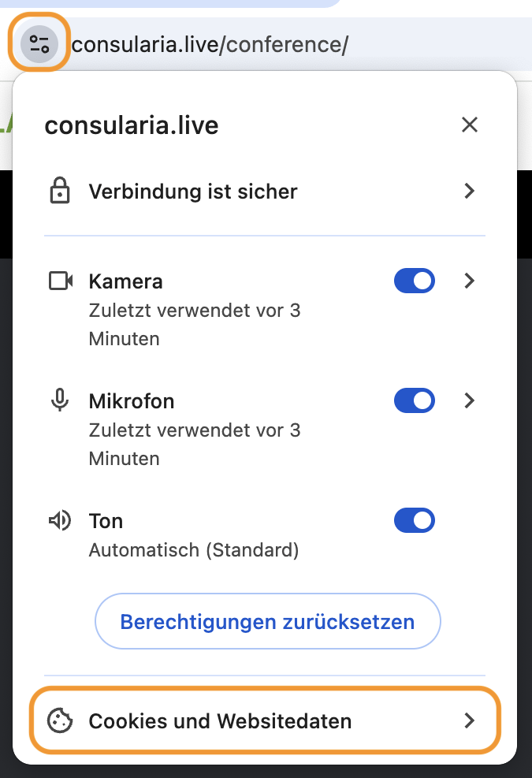Open Mikrofon details using its arrow
532x778 pixels.
pos(470,400)
